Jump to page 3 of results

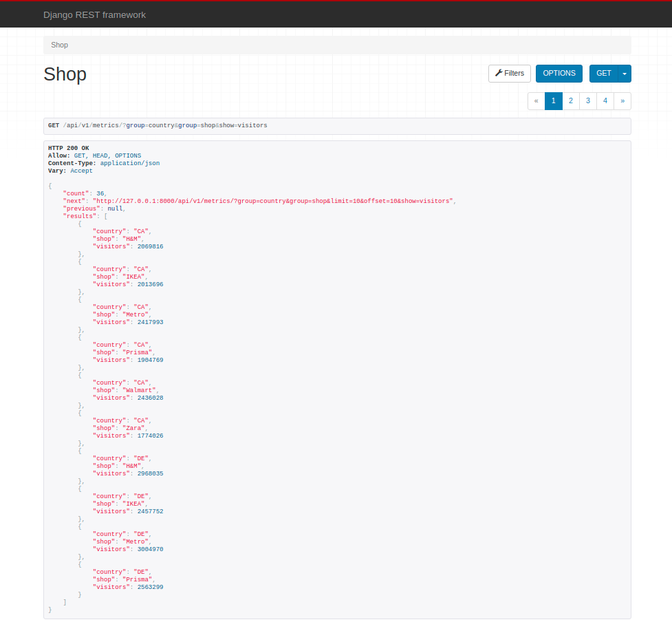point(587,101)
